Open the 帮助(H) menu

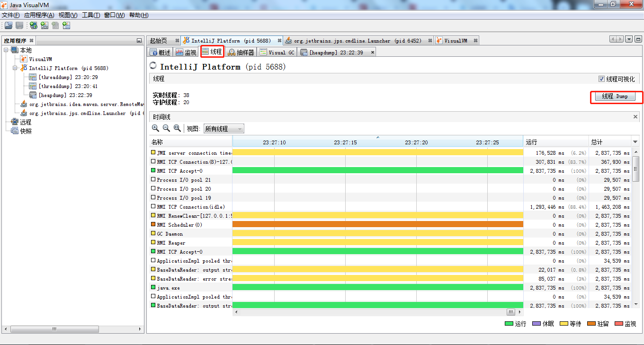click(x=139, y=15)
